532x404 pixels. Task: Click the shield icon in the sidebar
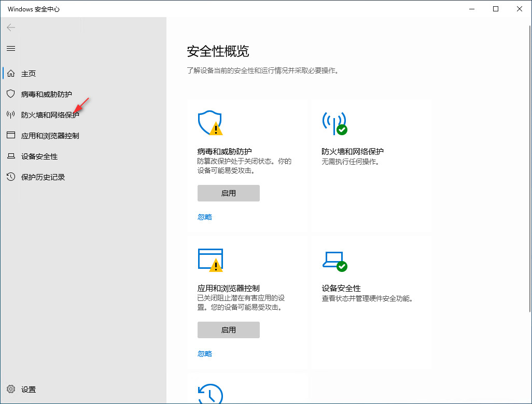point(11,94)
